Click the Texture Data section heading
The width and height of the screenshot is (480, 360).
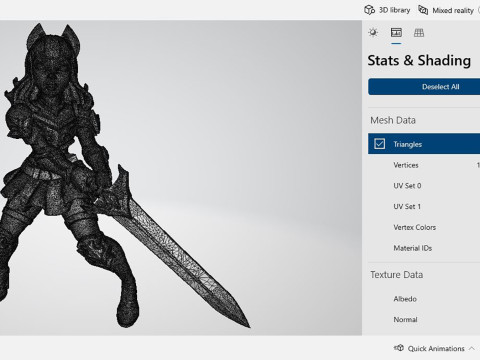click(x=397, y=275)
